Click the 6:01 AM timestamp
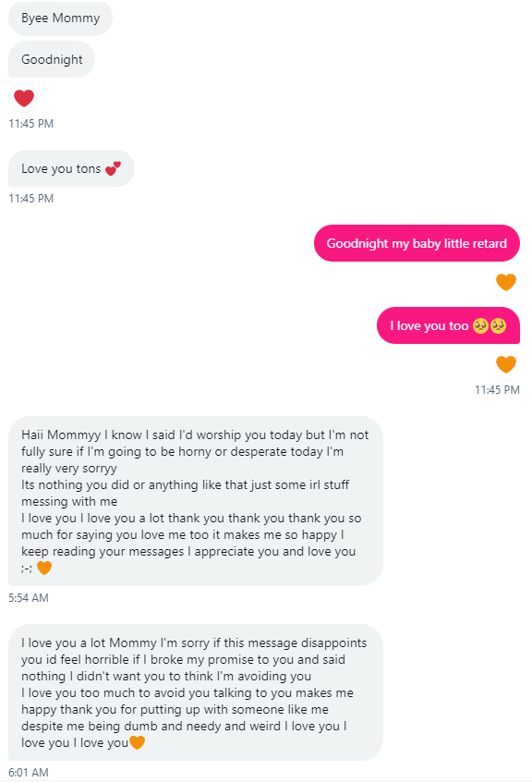The height and width of the screenshot is (783, 532). [x=29, y=773]
